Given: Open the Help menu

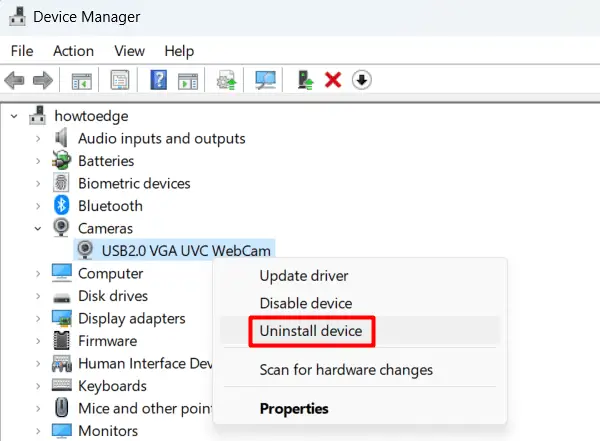Looking at the screenshot, I should coord(179,51).
